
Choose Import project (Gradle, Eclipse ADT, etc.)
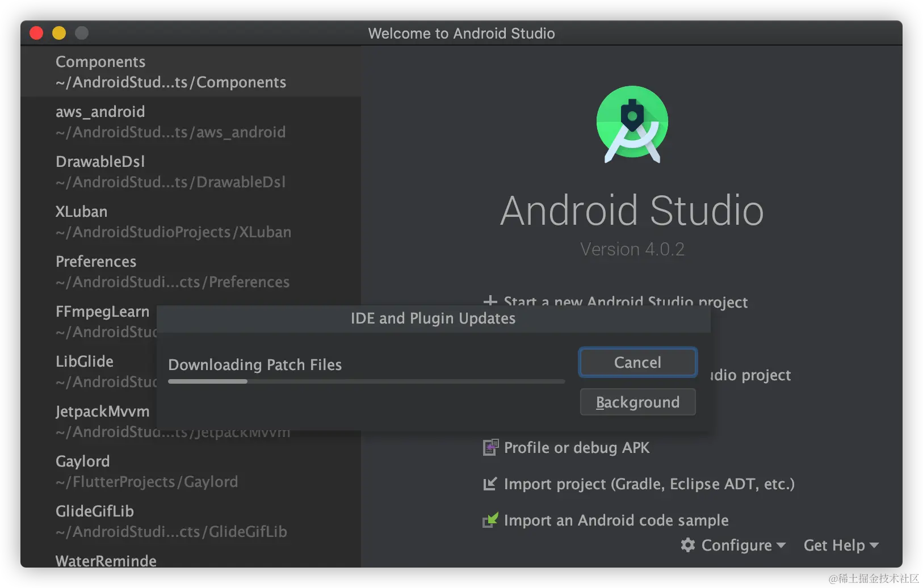click(649, 484)
